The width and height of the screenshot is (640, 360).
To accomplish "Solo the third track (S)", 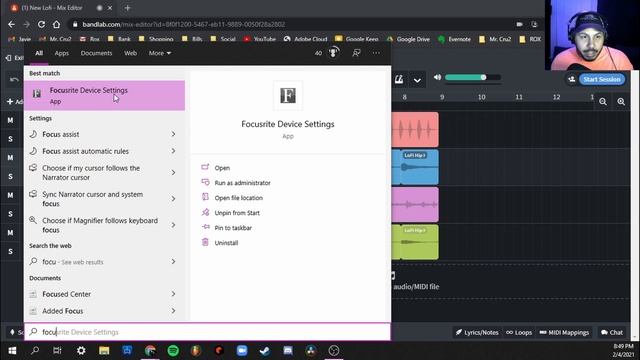I will click(10, 214).
